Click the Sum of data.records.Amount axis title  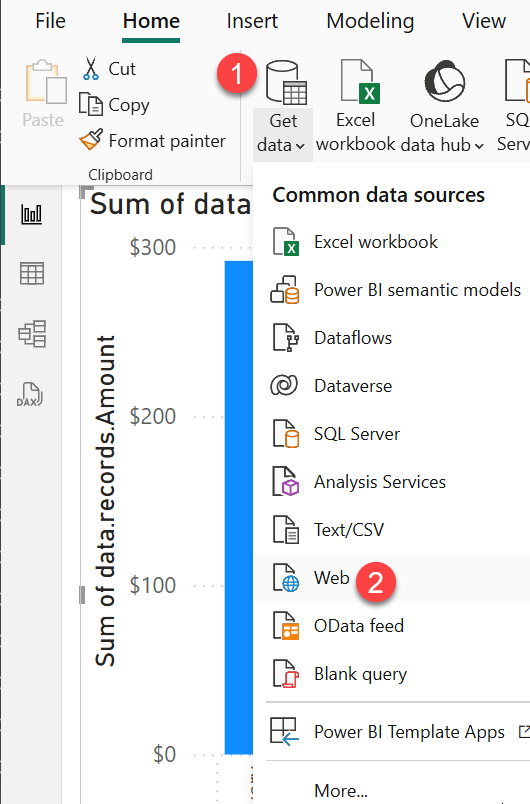(105, 500)
